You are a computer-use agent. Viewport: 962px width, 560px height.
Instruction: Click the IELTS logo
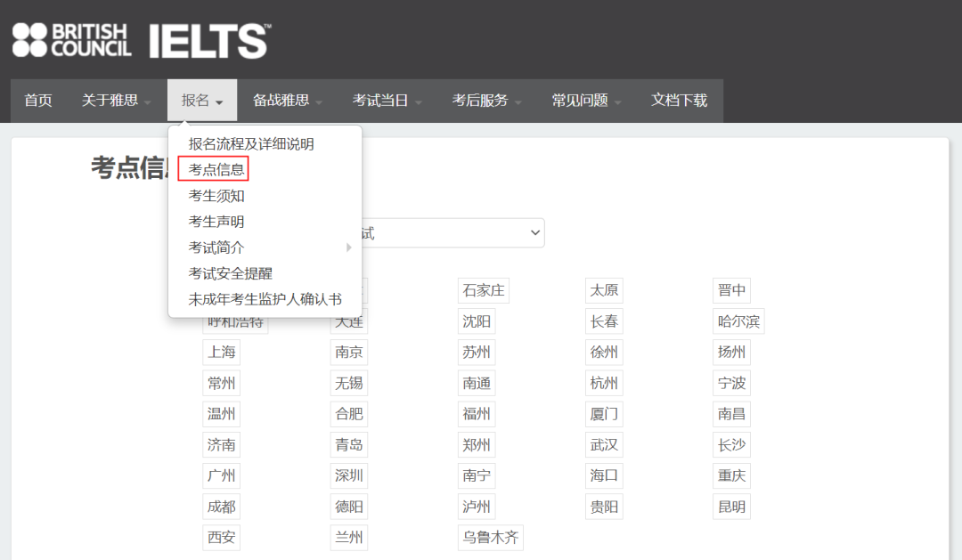coord(209,41)
